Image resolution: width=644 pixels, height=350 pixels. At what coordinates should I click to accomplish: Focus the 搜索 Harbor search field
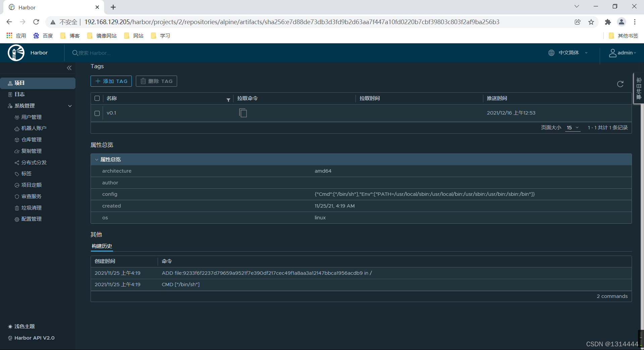tap(95, 53)
